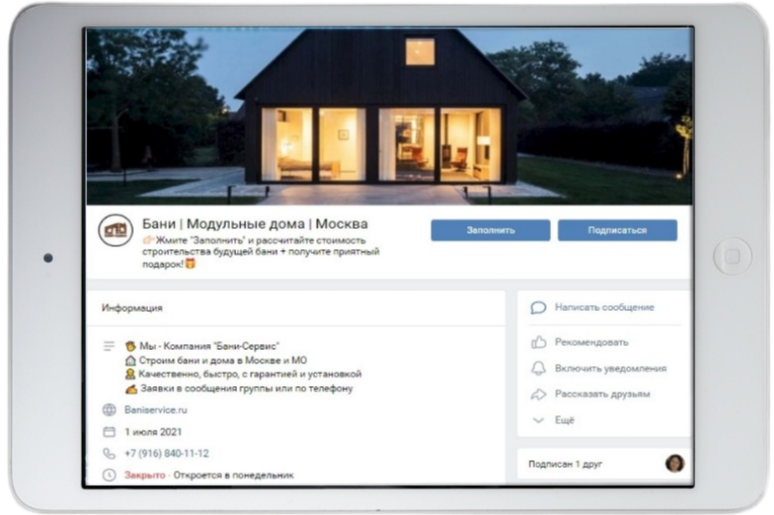
Task: Click the clock opening hours icon
Action: [x=109, y=475]
